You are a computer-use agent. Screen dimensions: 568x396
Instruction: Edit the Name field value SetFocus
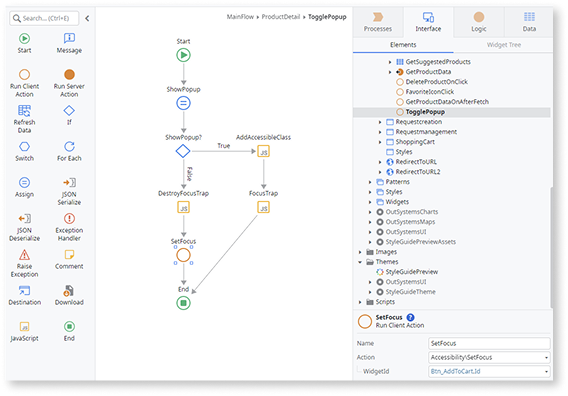point(489,343)
